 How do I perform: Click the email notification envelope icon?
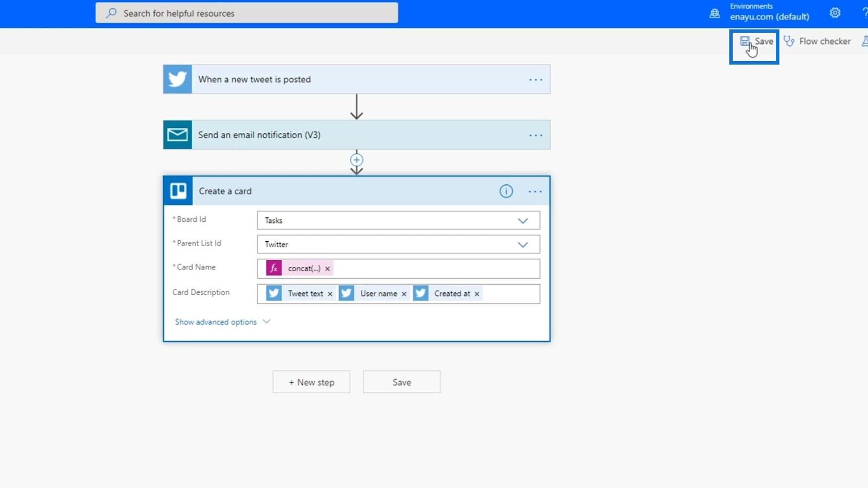click(177, 134)
